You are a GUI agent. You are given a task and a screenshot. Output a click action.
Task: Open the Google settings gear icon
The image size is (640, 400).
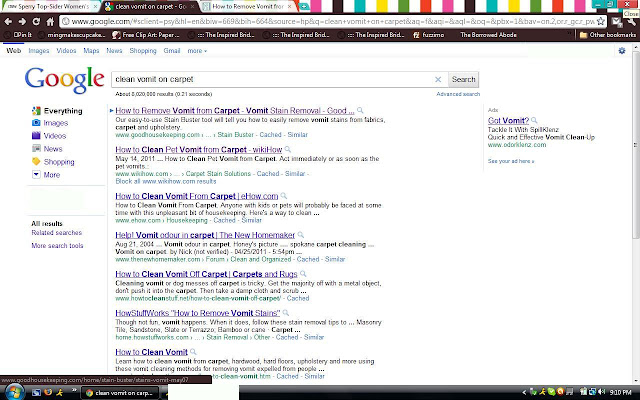[x=622, y=51]
